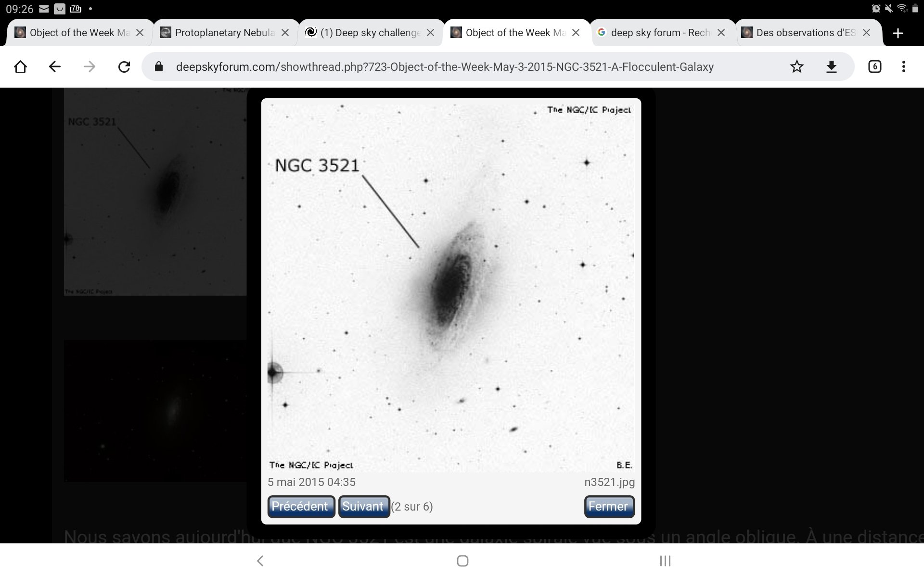This screenshot has height=578, width=924.
Task: Close the Protoplanetary Nebula tab
Action: (285, 33)
